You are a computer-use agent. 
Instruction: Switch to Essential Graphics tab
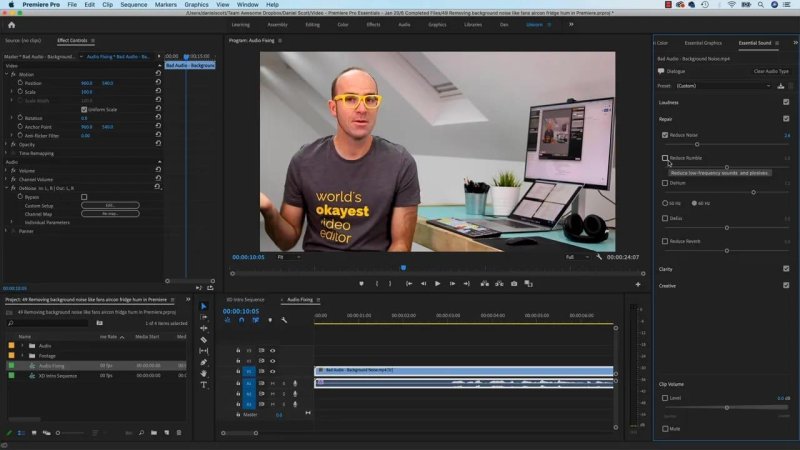[x=703, y=43]
